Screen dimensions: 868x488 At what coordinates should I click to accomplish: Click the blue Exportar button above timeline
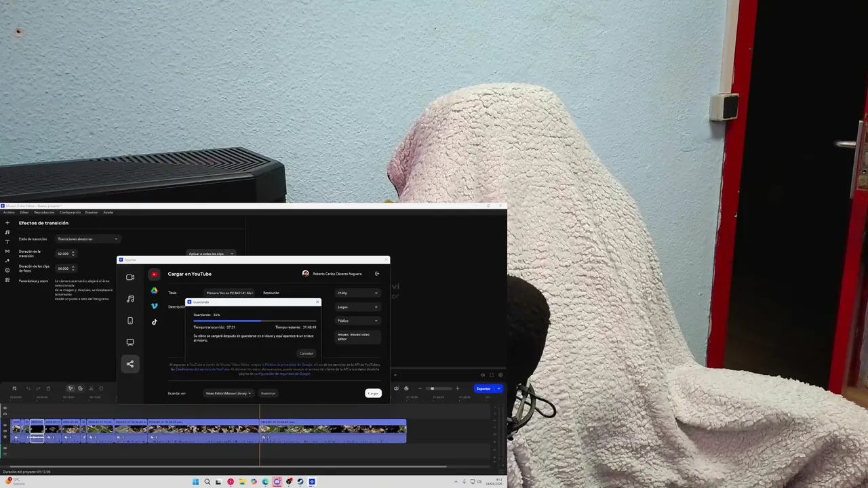[484, 388]
